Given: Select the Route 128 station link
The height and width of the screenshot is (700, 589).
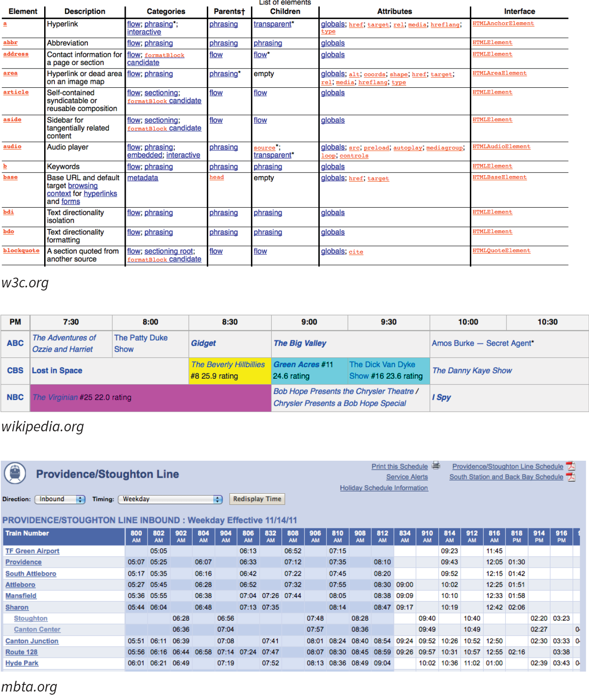Looking at the screenshot, I should (x=21, y=652).
